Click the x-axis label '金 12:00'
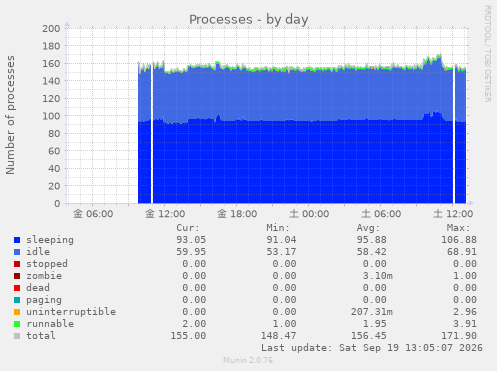Screen dimensions: 497x371 (x=165, y=214)
